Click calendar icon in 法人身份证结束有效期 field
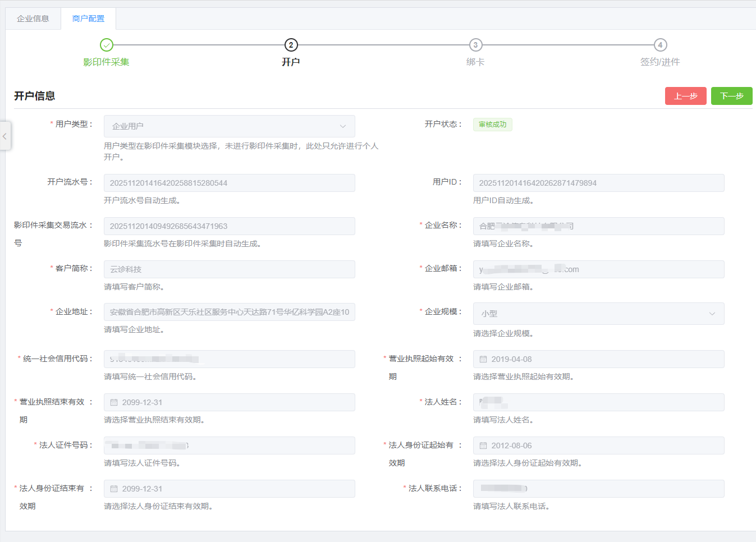 114,489
